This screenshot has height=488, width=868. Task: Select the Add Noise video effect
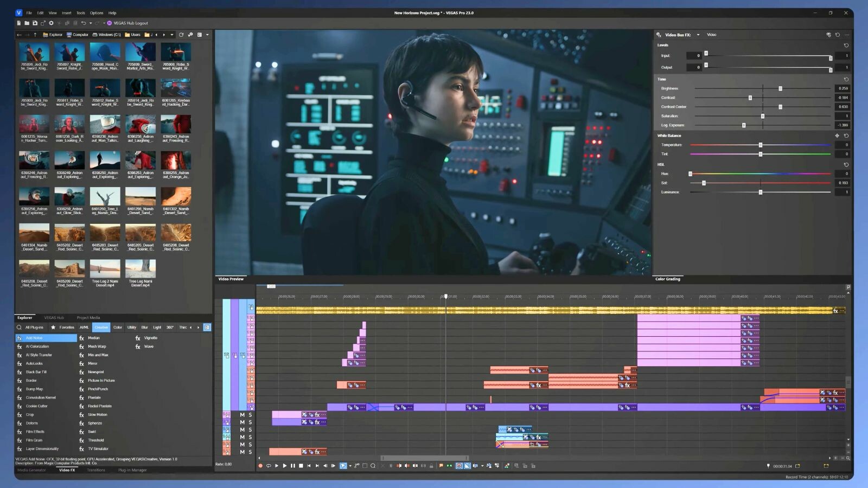34,338
